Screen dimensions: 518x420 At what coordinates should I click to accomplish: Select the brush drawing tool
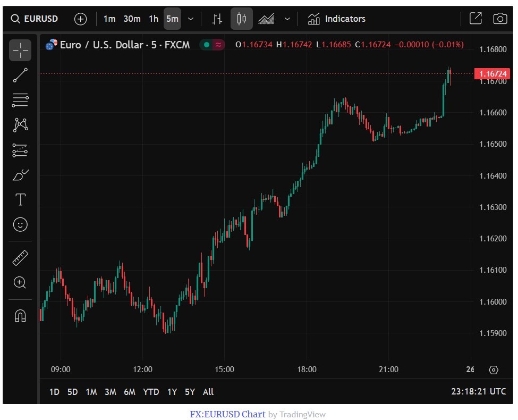point(20,174)
